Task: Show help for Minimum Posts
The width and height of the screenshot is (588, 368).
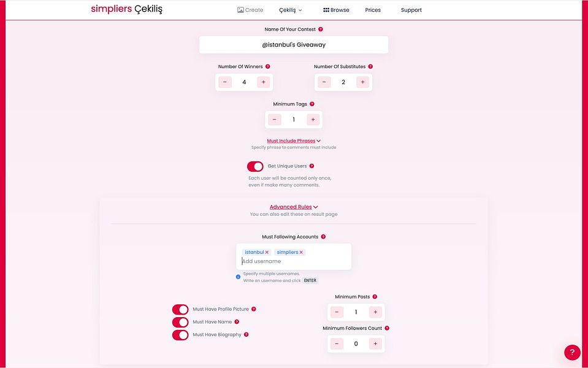Action: click(375, 297)
